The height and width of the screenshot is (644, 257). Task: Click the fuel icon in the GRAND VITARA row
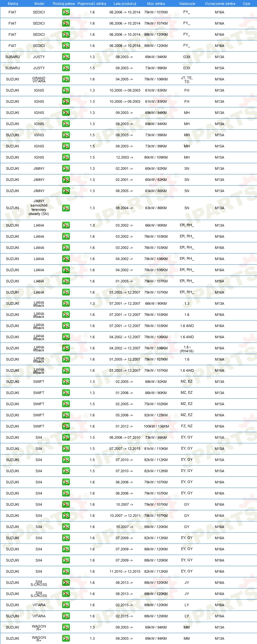click(66, 79)
